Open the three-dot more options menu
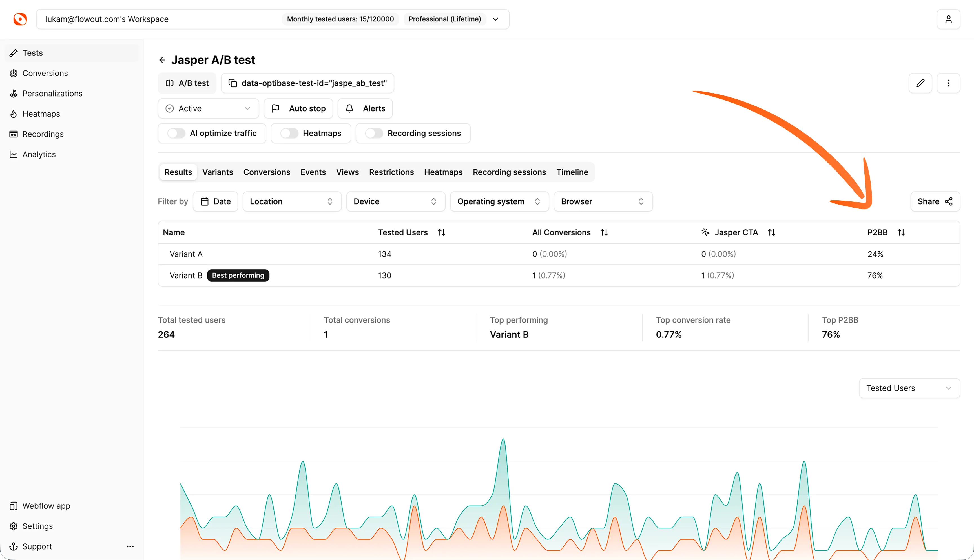Image resolution: width=974 pixels, height=560 pixels. 948,83
